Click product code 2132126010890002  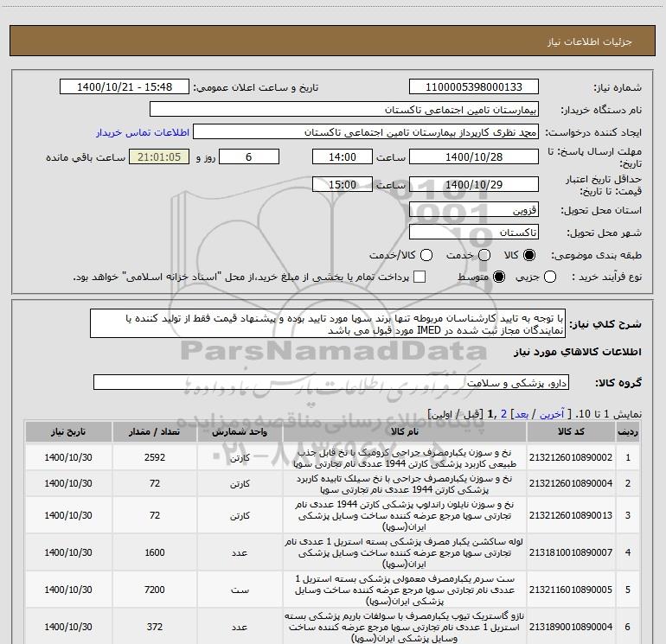pyautogui.click(x=571, y=457)
